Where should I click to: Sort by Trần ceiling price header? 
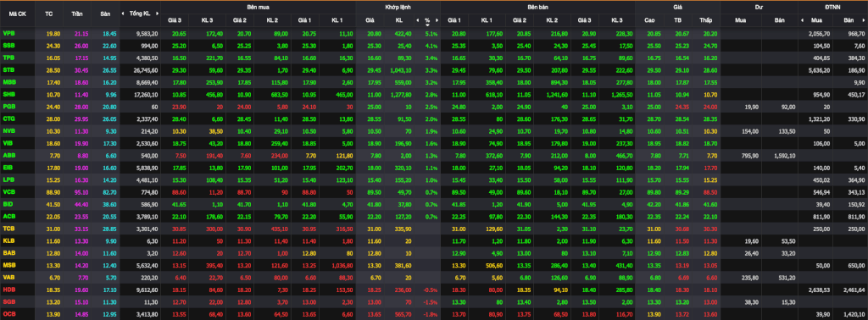coord(76,14)
